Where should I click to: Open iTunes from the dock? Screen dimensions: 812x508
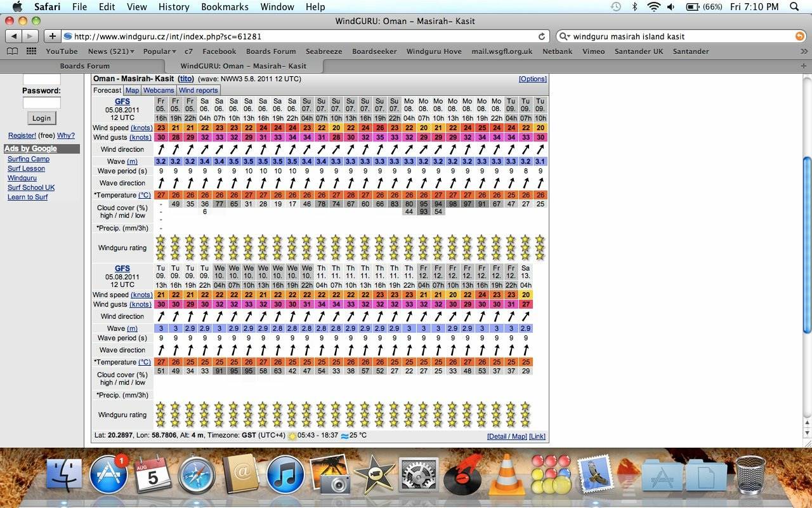point(285,474)
